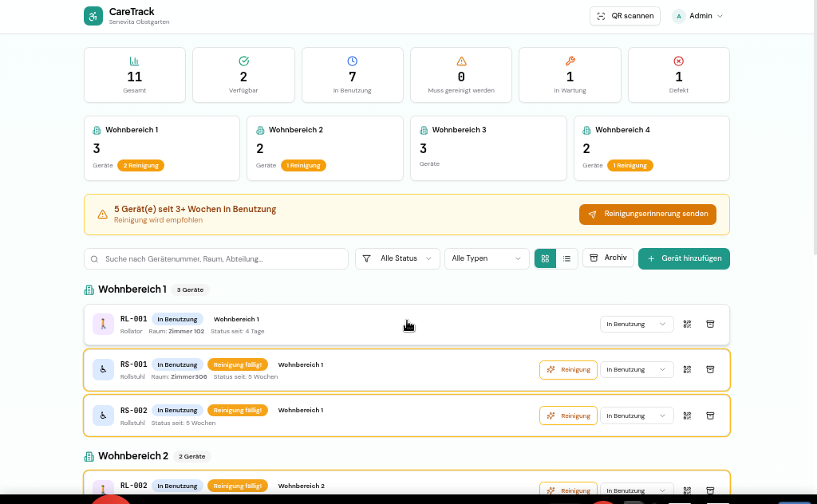
Task: Click the Wohnbereich 4 building icon
Action: tap(586, 130)
